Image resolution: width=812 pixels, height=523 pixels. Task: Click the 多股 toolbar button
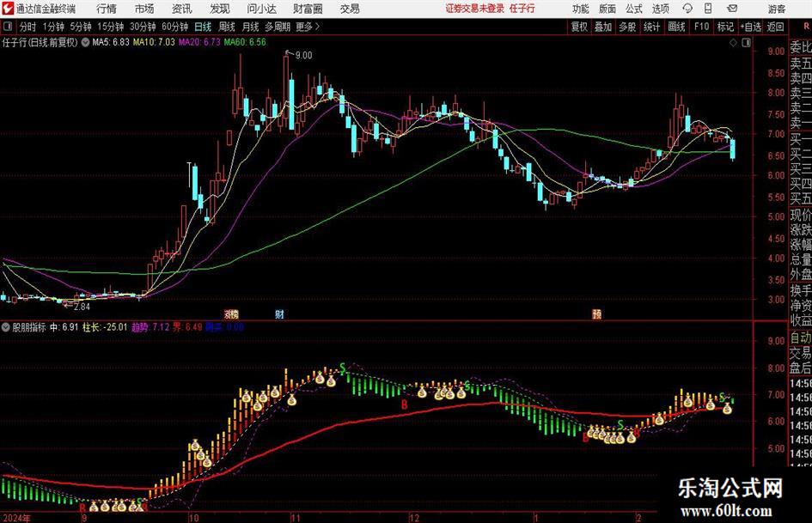627,27
